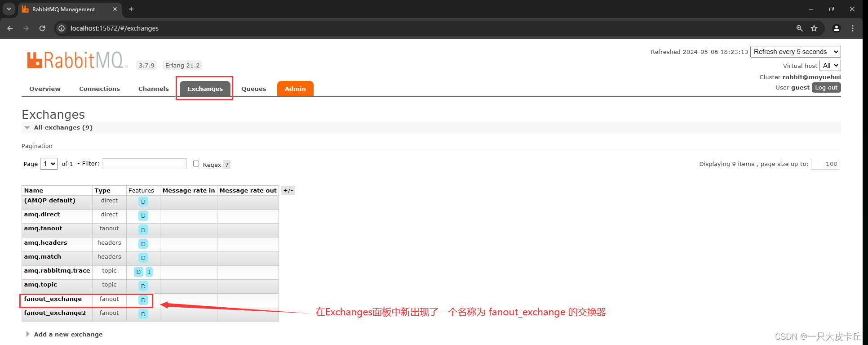Click the D feature badge for amq.fanout
This screenshot has height=345, width=868.
pos(143,230)
